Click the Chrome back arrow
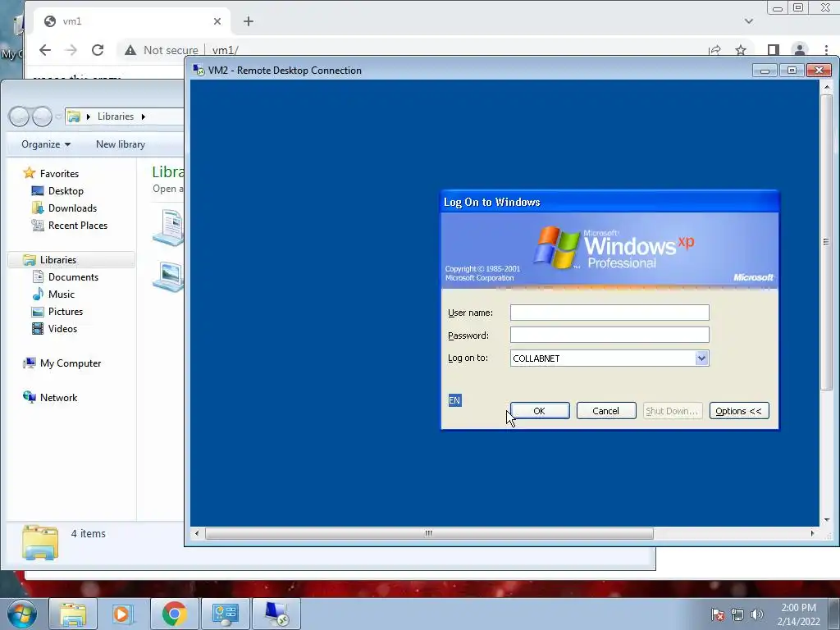 click(x=45, y=50)
